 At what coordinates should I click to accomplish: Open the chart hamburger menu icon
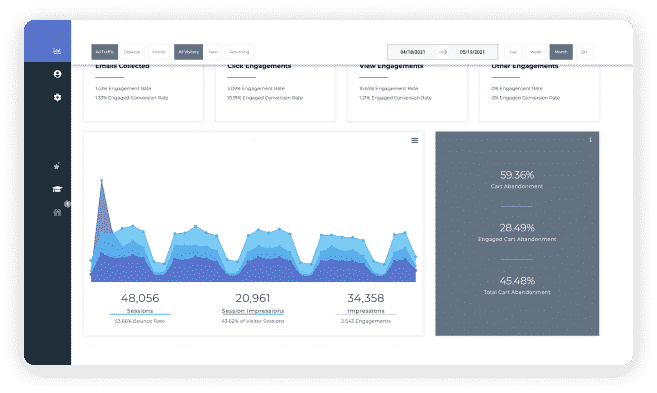click(414, 140)
